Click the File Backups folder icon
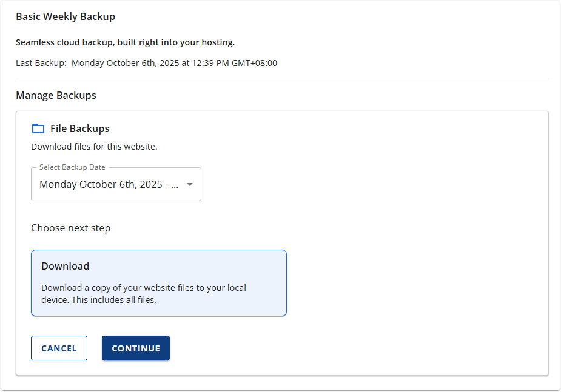 (x=38, y=128)
